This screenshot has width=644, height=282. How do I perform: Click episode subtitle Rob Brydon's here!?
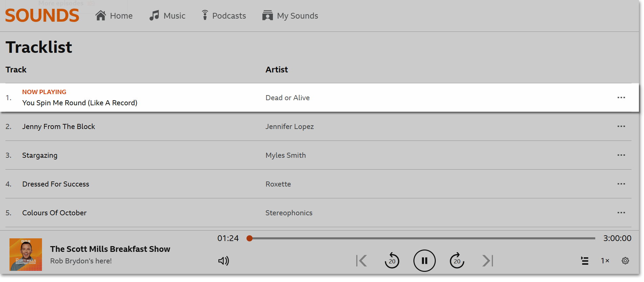[x=81, y=261]
